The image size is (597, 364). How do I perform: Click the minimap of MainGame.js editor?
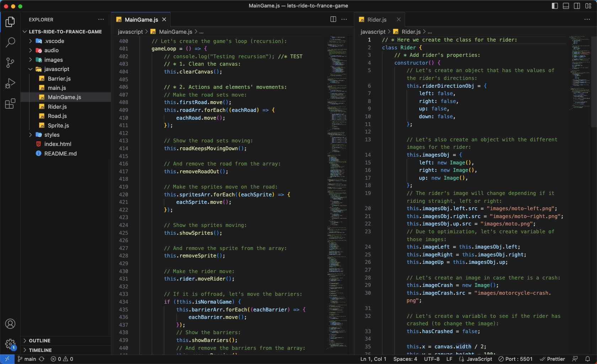[338, 195]
